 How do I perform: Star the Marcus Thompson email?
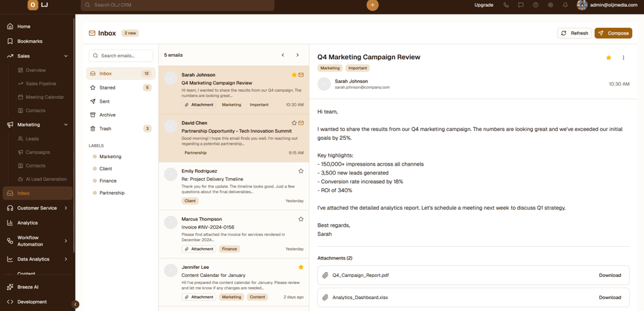coord(301,219)
